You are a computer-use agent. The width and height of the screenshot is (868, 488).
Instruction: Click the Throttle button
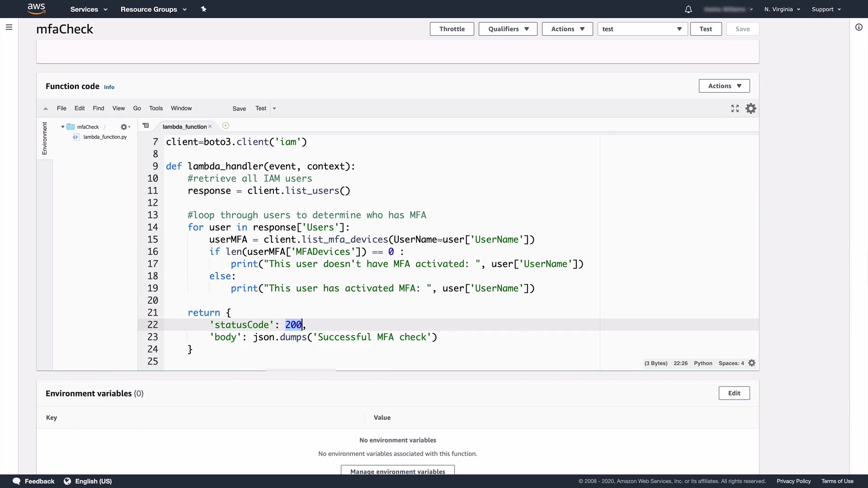tap(452, 29)
